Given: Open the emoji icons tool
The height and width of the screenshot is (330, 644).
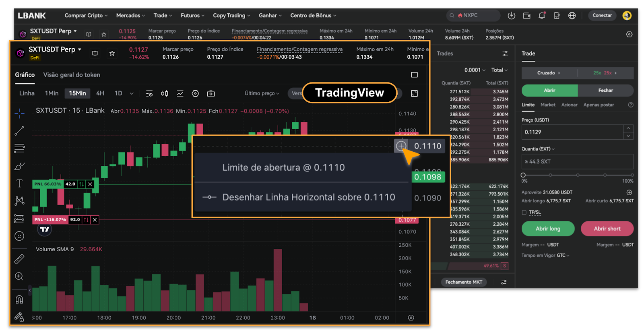Looking at the screenshot, I should click(19, 236).
